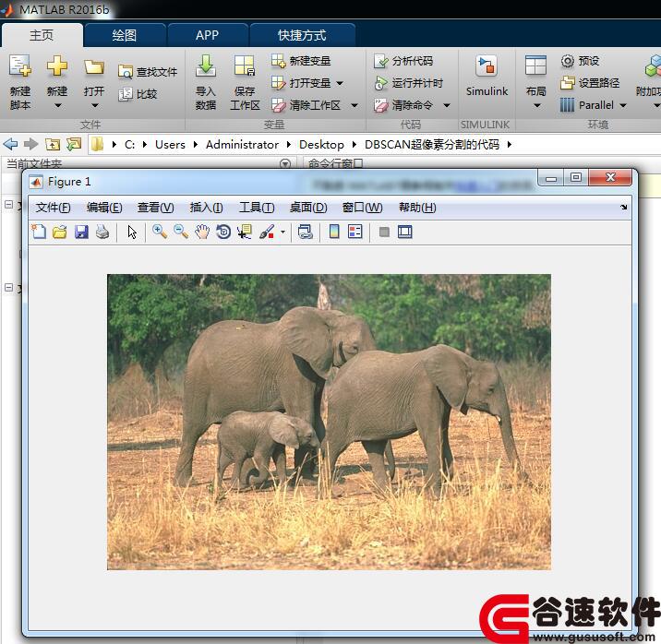Save workspace with 保存工作区
This screenshot has width=661, height=644.
245,82
